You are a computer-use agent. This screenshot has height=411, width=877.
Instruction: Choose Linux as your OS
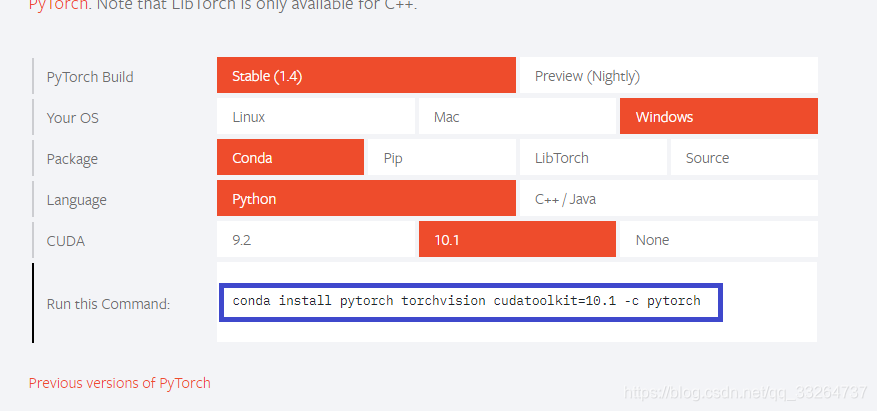[x=316, y=116]
